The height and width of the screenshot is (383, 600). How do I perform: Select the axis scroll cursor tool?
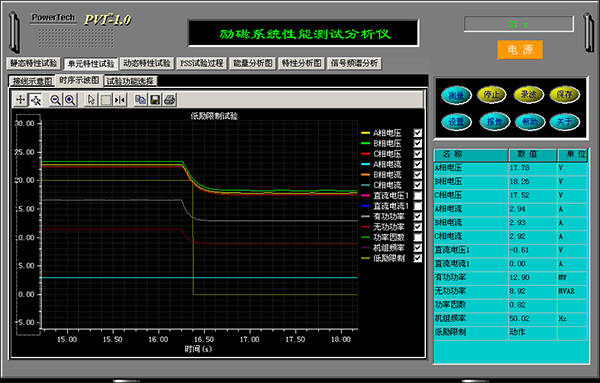pos(36,100)
